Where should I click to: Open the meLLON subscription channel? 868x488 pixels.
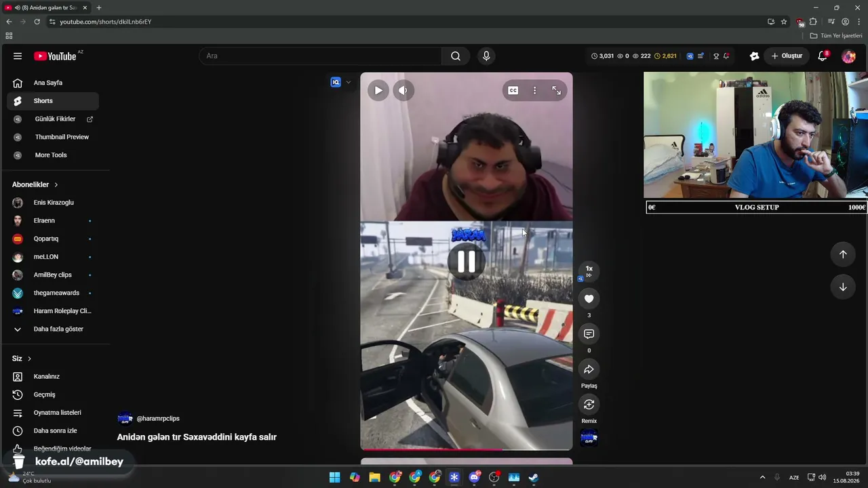(x=53, y=257)
